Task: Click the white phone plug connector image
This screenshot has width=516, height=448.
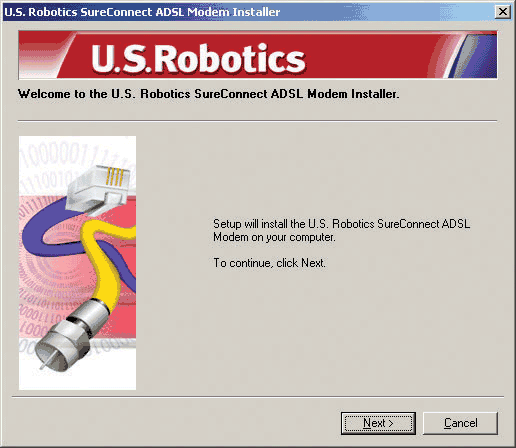Action: click(x=98, y=188)
